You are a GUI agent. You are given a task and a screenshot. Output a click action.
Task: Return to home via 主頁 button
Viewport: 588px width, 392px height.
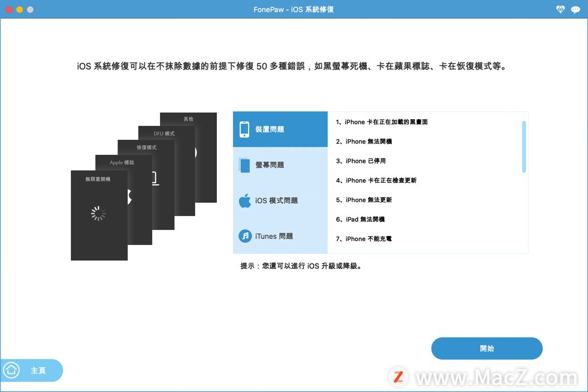(x=32, y=370)
